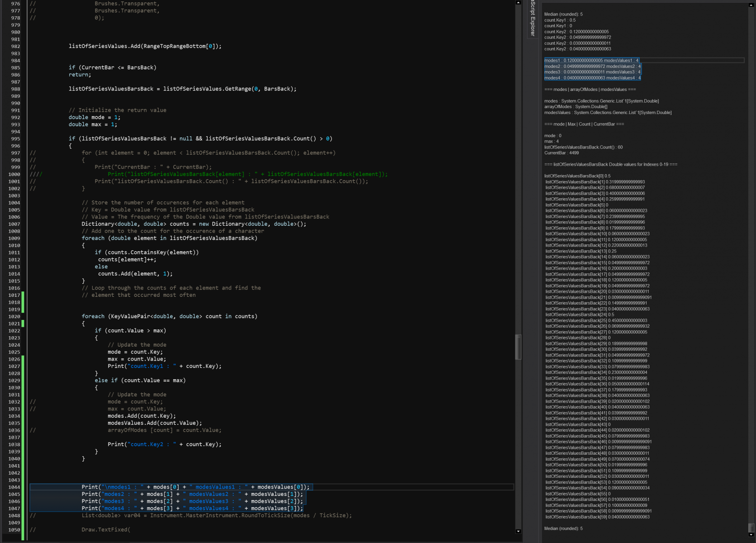Click 'Median (rounded): 5' at the output bottom
This screenshot has width=756, height=543.
point(563,529)
